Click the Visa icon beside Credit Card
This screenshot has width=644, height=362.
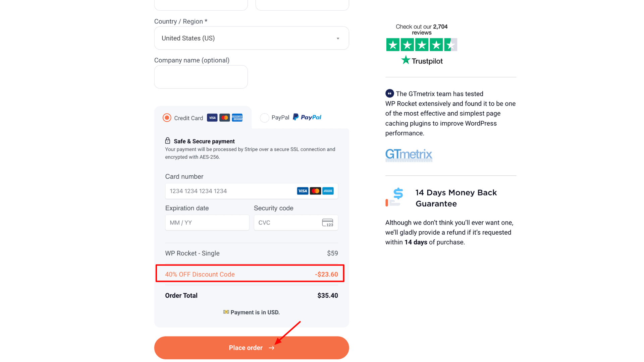click(x=212, y=118)
